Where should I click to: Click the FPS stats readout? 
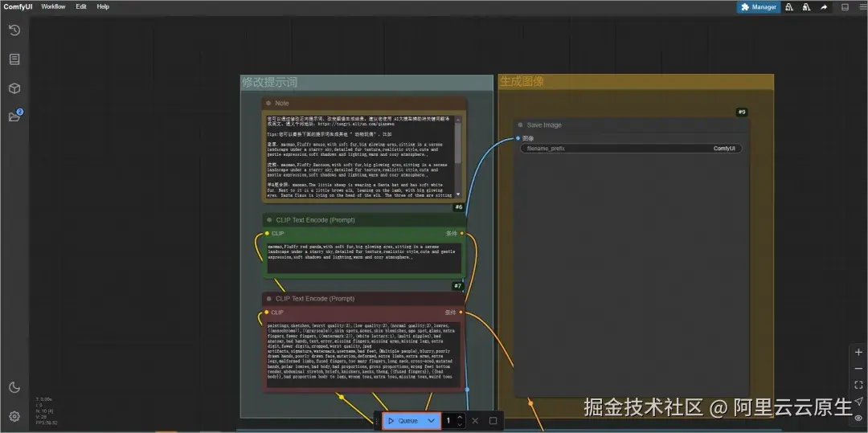pos(46,423)
